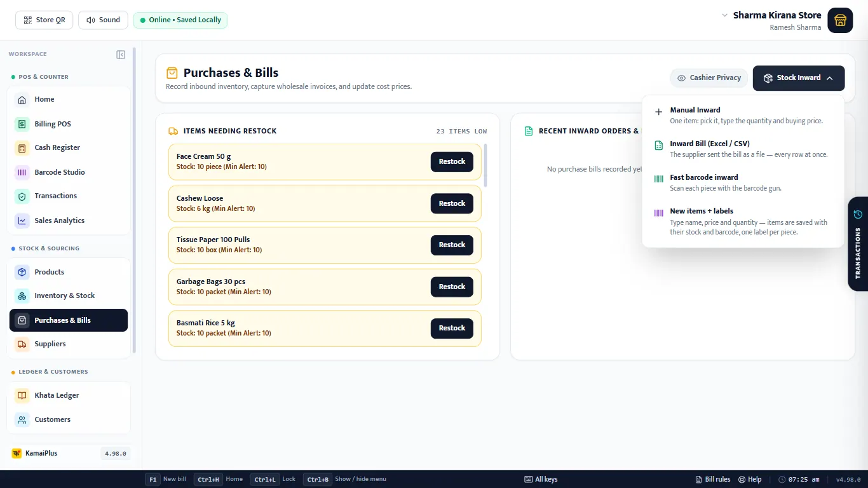Choose Manual Inward from the menu
Image resolution: width=868 pixels, height=488 pixels.
click(x=743, y=115)
